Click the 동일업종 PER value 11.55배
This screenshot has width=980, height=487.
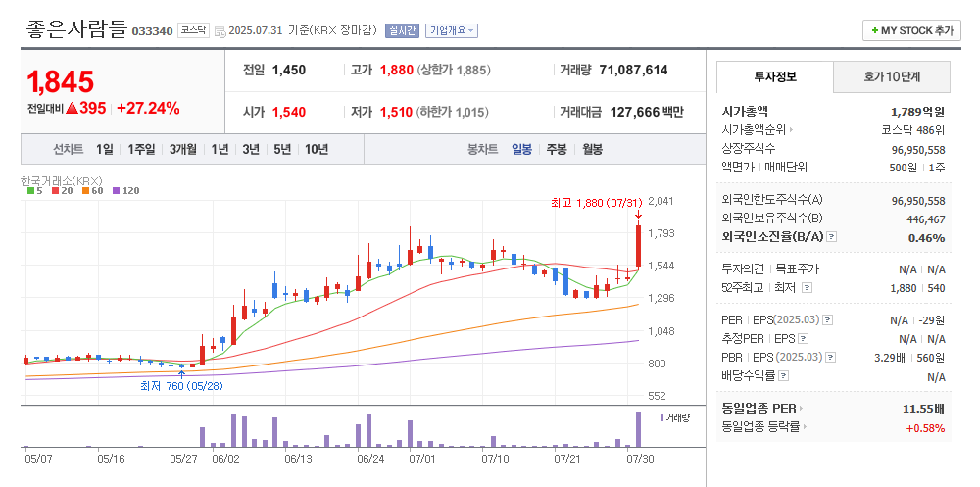coord(924,409)
